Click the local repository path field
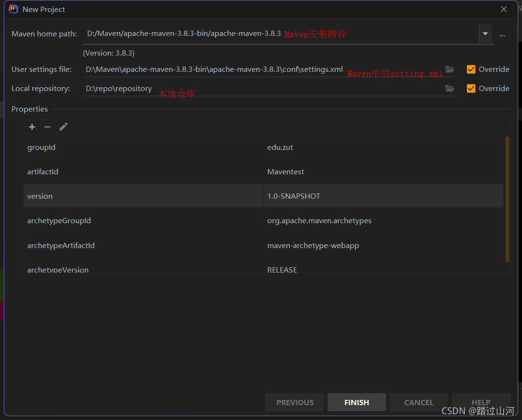The width and height of the screenshot is (522, 420). click(263, 89)
